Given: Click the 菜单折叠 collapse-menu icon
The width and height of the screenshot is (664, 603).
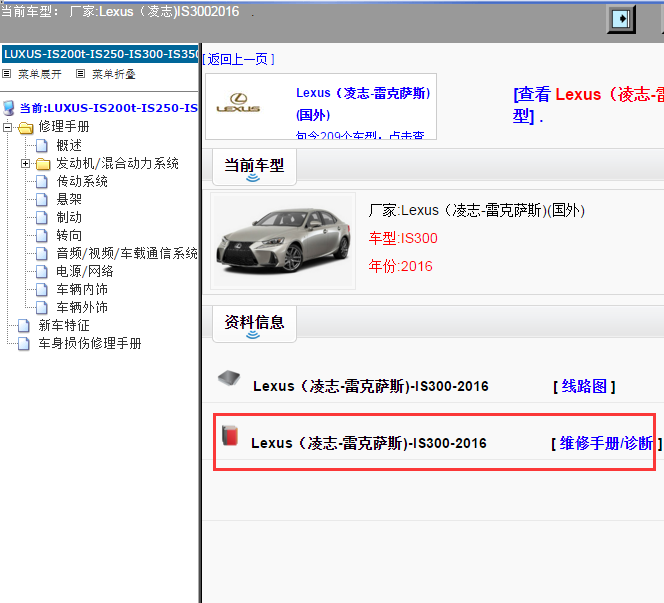Looking at the screenshot, I should tap(80, 74).
